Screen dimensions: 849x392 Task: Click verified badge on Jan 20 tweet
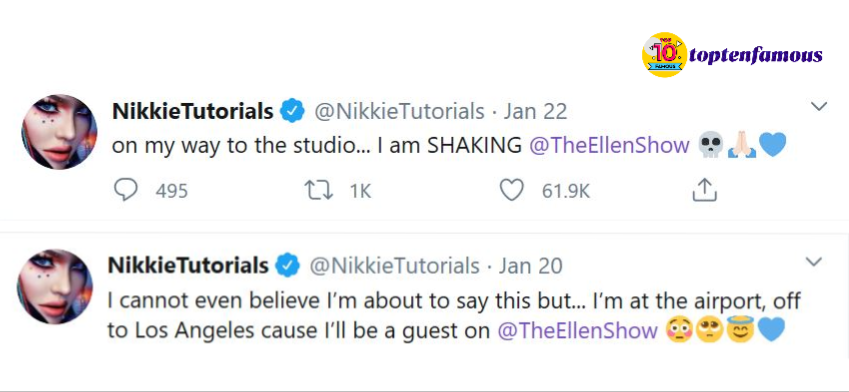click(x=288, y=265)
